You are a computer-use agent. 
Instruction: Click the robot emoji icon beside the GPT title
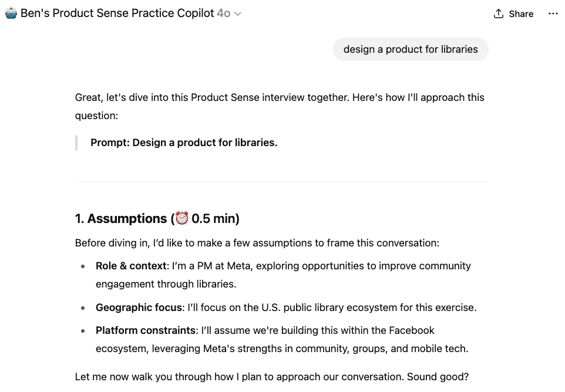(x=11, y=13)
